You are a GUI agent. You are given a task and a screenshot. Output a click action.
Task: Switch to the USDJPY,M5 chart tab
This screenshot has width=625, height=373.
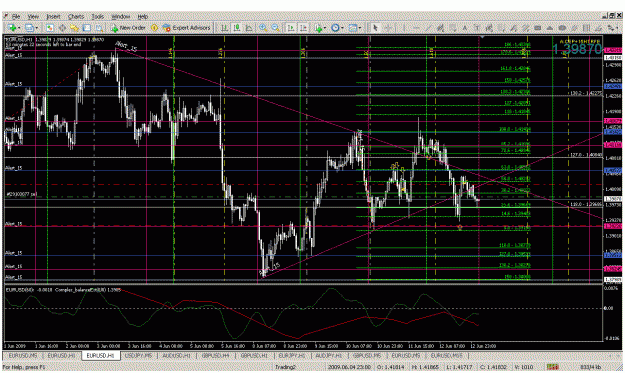(138, 355)
